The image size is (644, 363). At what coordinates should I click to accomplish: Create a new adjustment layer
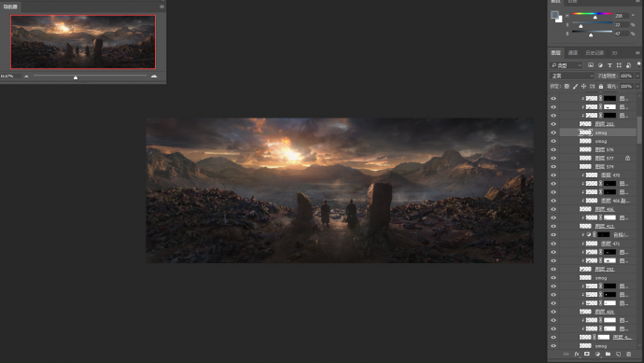pyautogui.click(x=597, y=354)
